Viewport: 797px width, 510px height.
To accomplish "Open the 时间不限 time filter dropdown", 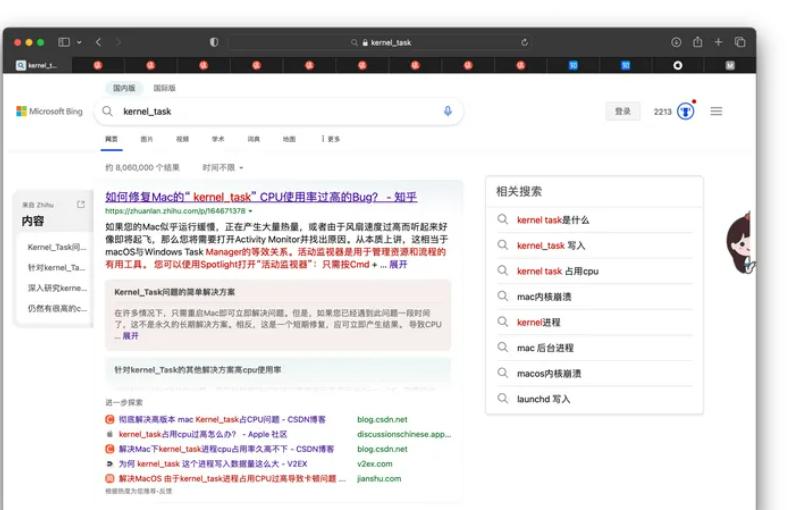I will click(x=223, y=167).
